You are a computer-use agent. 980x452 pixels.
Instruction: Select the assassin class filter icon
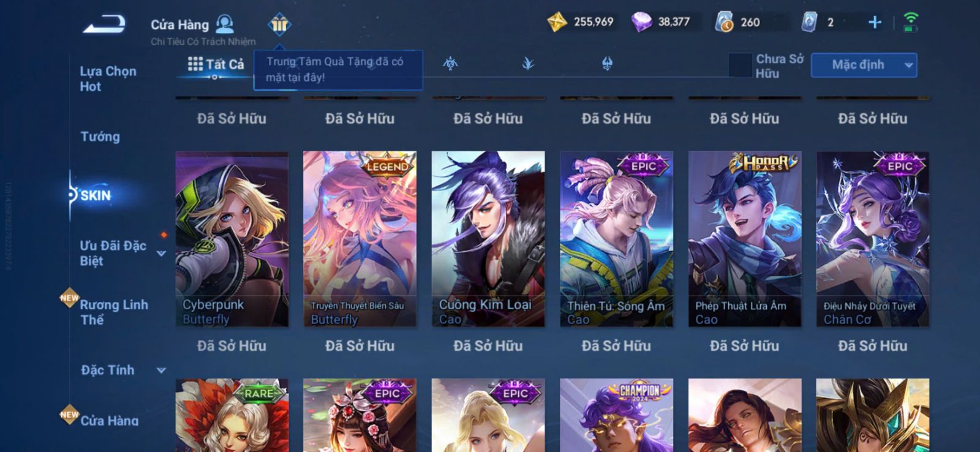coord(528,63)
